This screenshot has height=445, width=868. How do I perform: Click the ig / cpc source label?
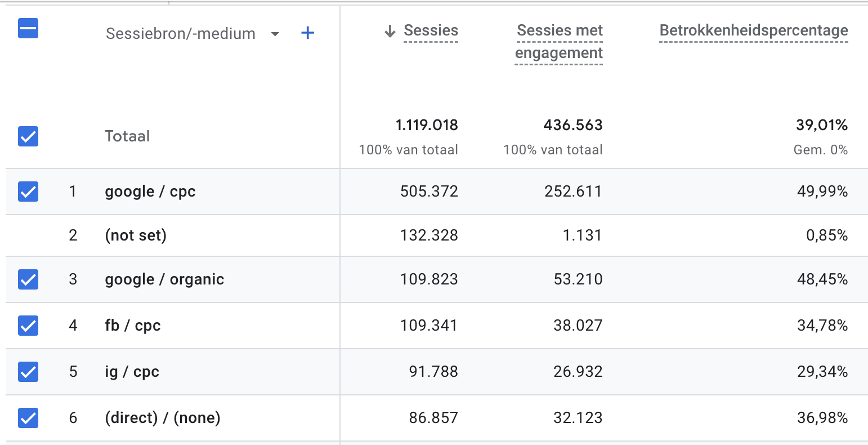(x=132, y=372)
